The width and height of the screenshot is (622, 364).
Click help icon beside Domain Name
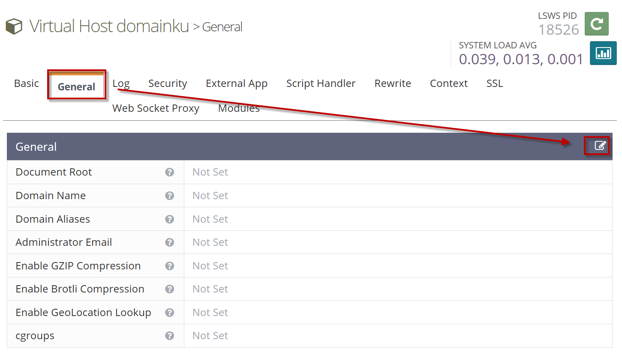pyautogui.click(x=170, y=196)
